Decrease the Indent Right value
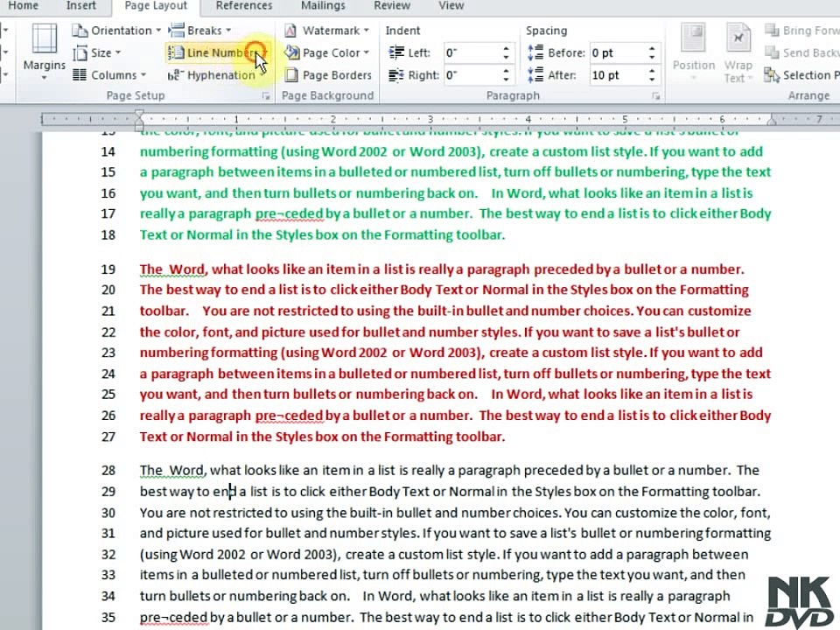Screen dimensions: 840x630 pos(507,80)
